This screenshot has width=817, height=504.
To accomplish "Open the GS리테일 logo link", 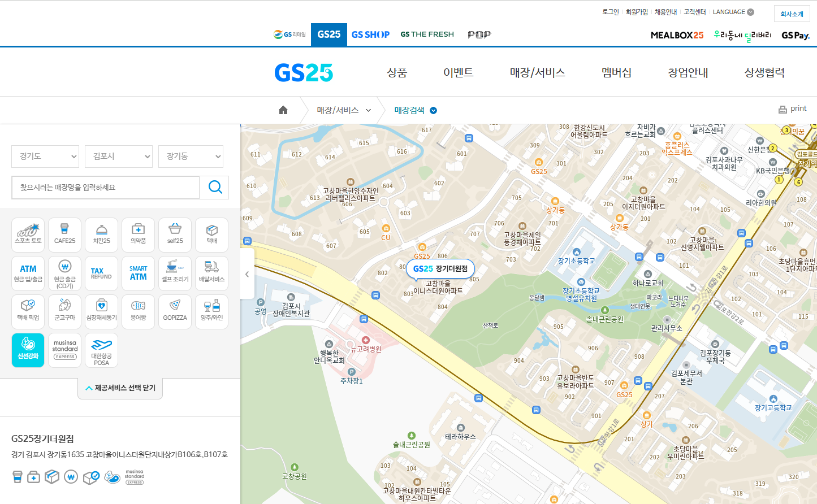I will tap(289, 34).
